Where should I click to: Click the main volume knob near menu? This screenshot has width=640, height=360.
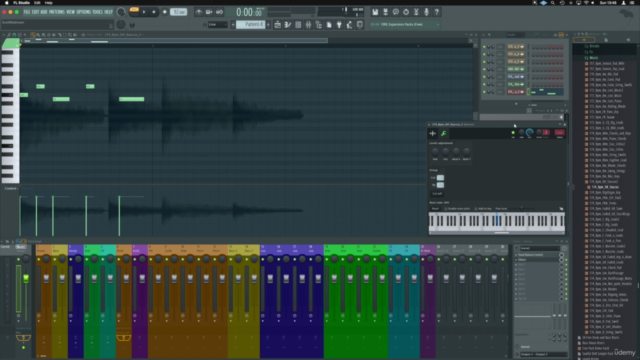point(121,12)
